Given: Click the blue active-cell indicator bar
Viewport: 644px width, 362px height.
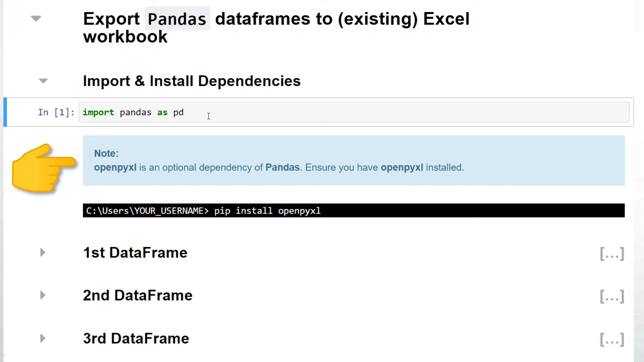Looking at the screenshot, I should 5,112.
